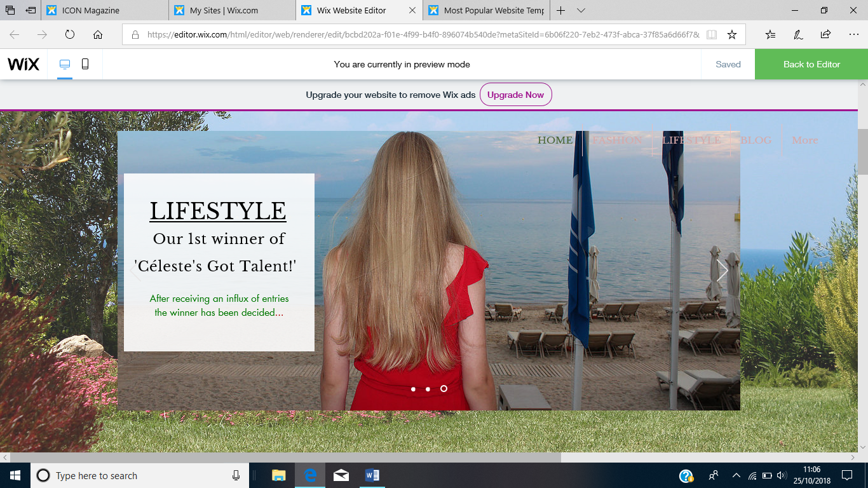Open Mail app from taskbar
Screen dimensions: 868x488
(341, 475)
